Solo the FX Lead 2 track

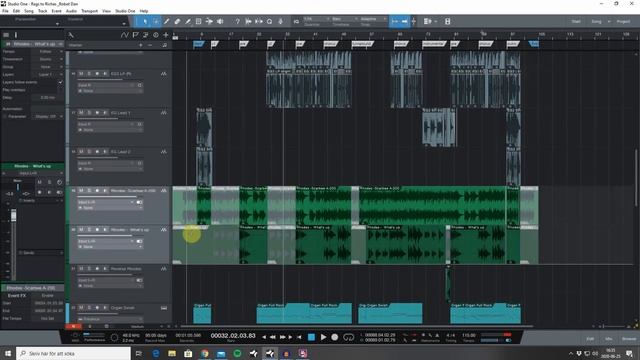[x=89, y=152]
